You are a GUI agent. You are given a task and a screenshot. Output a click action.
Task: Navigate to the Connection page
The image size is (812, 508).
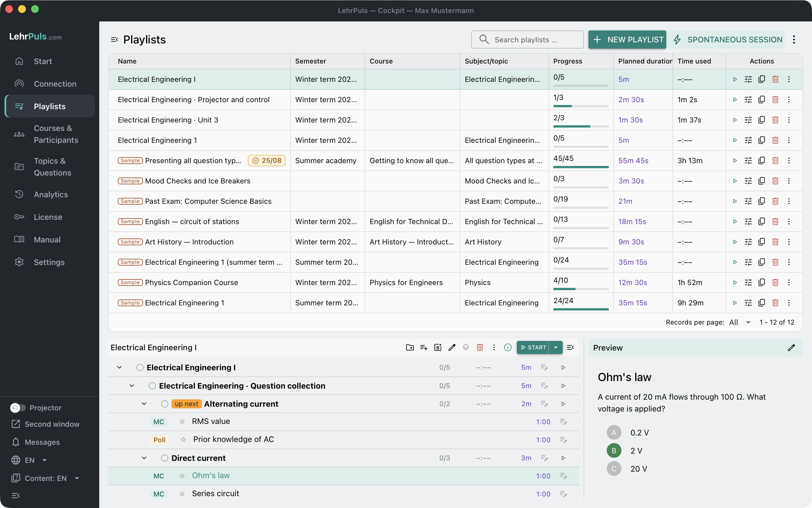pos(50,84)
